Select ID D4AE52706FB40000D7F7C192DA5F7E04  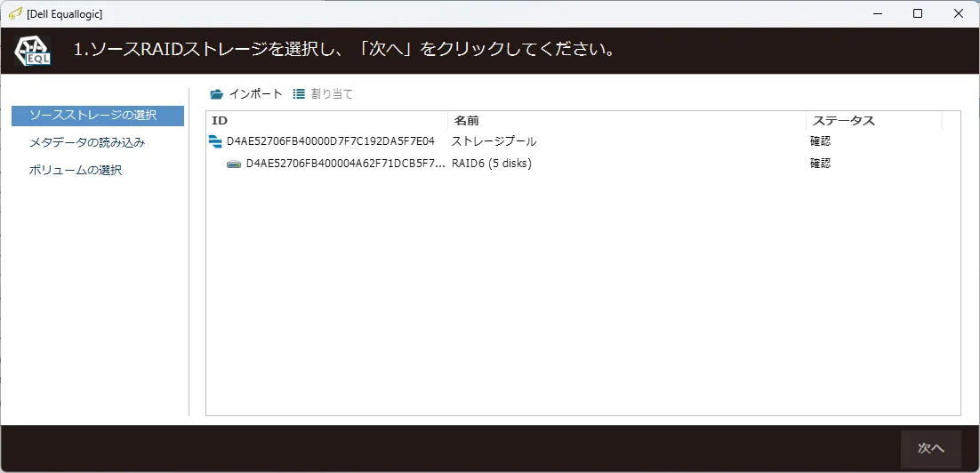coord(331,141)
